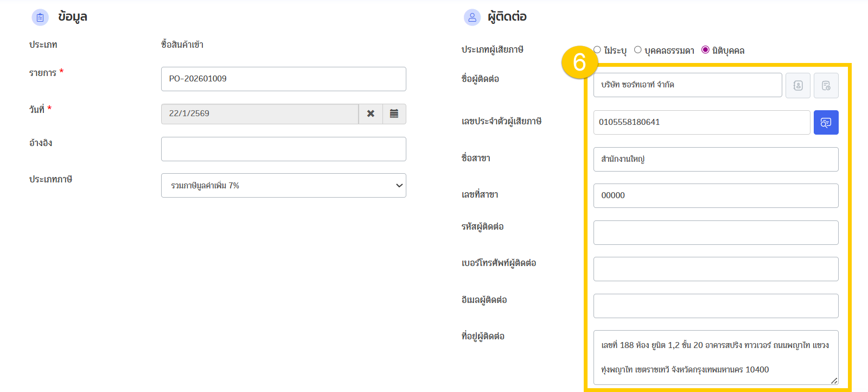Select the บุคคลธรรมดา radio option
868x392 pixels.
pyautogui.click(x=638, y=50)
